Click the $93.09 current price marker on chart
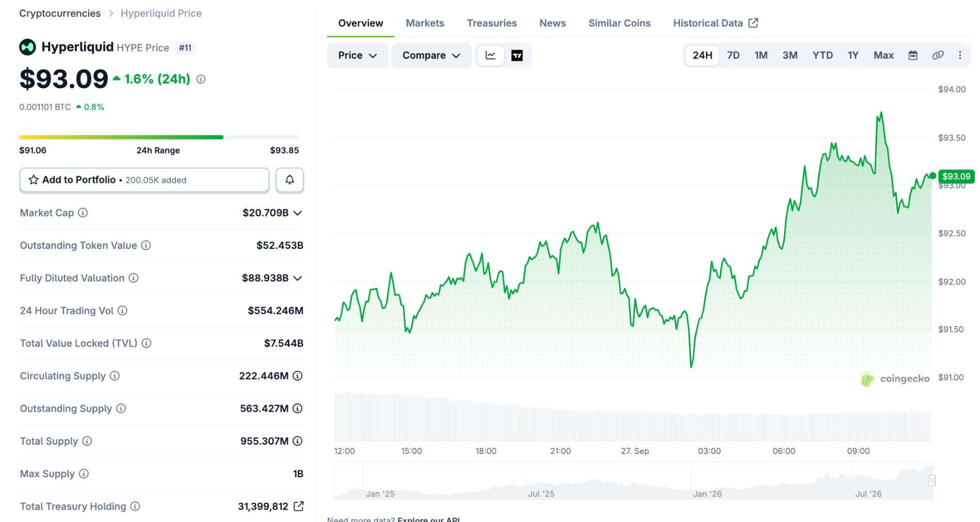The width and height of the screenshot is (980, 522). (956, 176)
